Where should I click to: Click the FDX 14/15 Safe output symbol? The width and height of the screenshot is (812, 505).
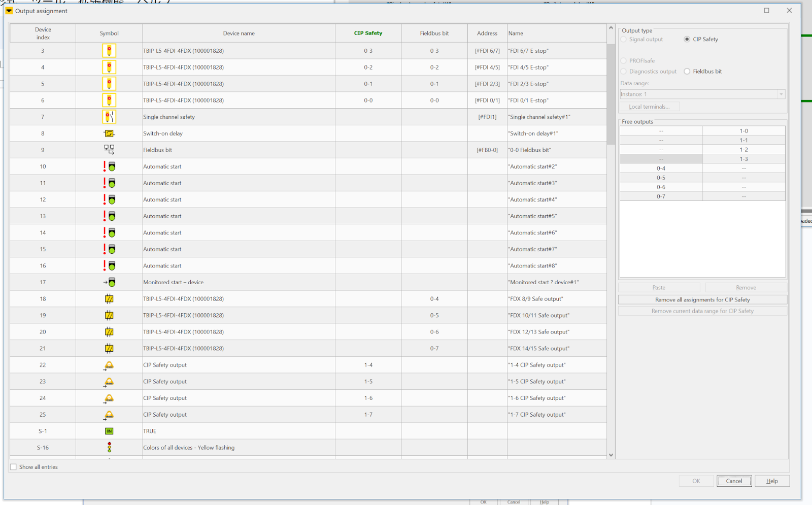point(109,348)
